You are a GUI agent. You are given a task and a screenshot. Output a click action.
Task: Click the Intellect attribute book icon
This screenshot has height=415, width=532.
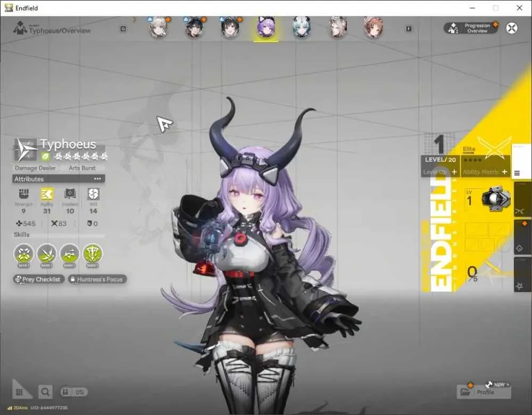(70, 194)
